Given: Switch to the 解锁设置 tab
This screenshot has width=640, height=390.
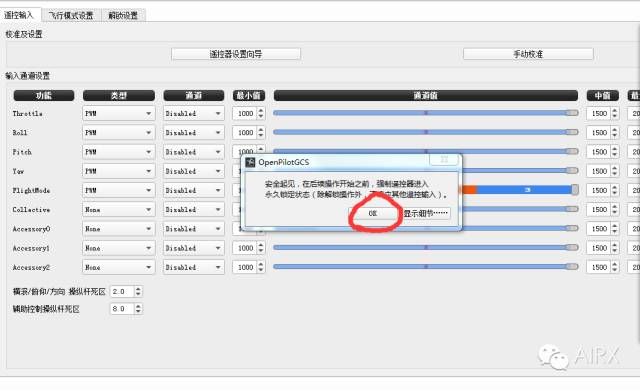Looking at the screenshot, I should (x=123, y=16).
